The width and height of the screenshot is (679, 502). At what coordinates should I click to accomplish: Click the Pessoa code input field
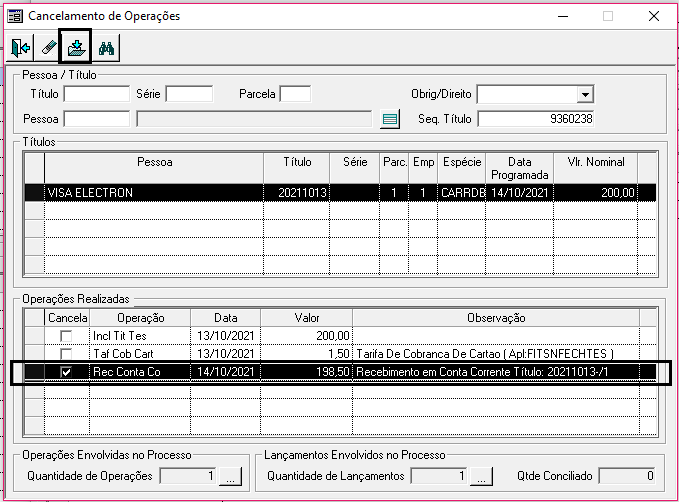97,119
